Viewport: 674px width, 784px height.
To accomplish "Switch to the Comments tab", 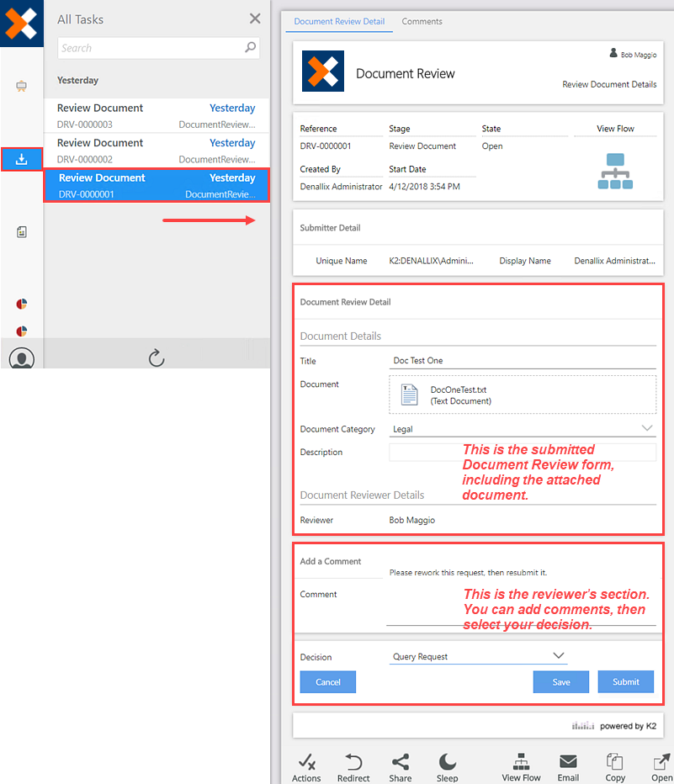I will coord(422,21).
